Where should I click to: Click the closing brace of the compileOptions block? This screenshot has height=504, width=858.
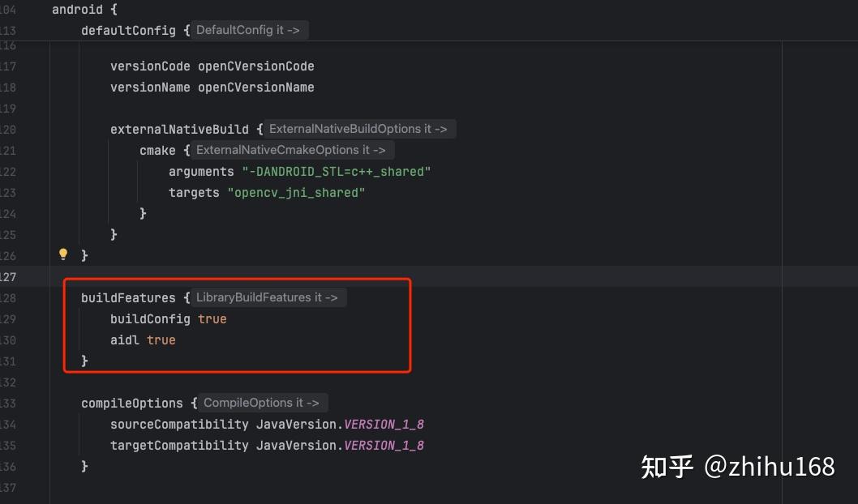84,466
